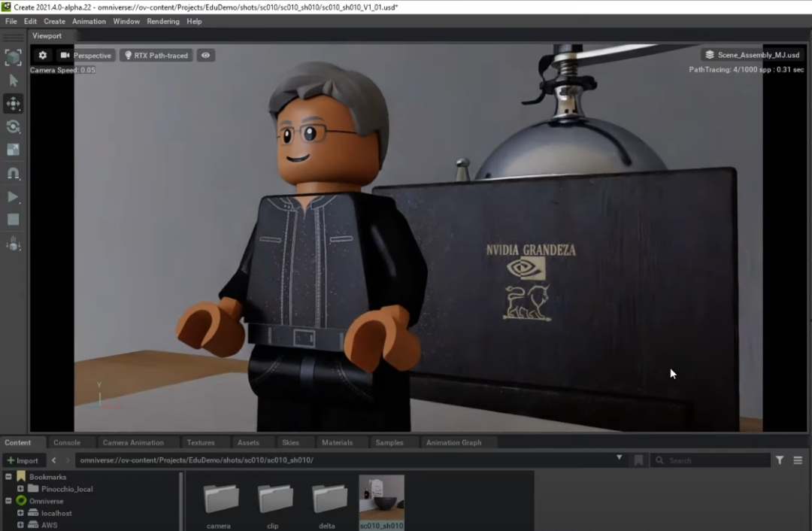Toggle the magnet Snap tool
Viewport: 812px width, 531px height.
coord(13,173)
